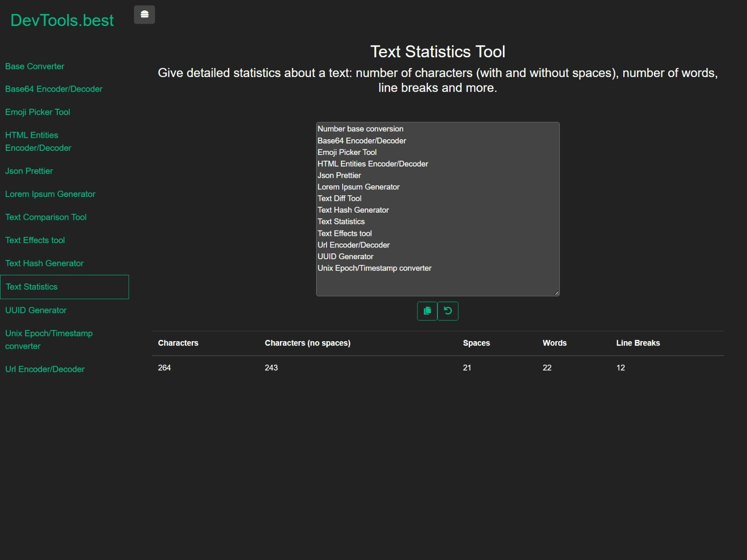747x560 pixels.
Task: Toggle the sidebar hamburger menu button
Action: point(144,15)
